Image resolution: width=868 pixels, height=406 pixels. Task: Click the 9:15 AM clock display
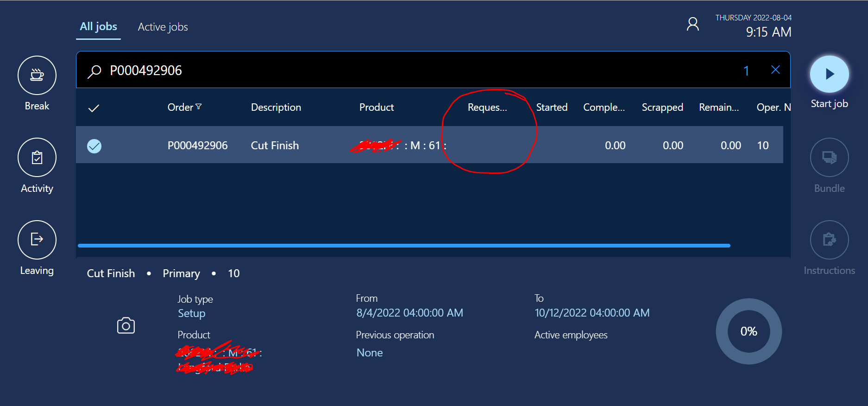(768, 32)
